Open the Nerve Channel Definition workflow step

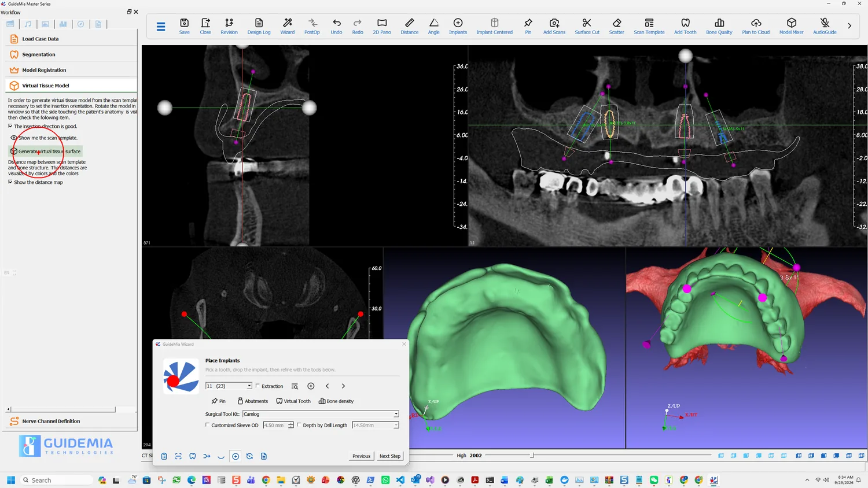pos(71,421)
